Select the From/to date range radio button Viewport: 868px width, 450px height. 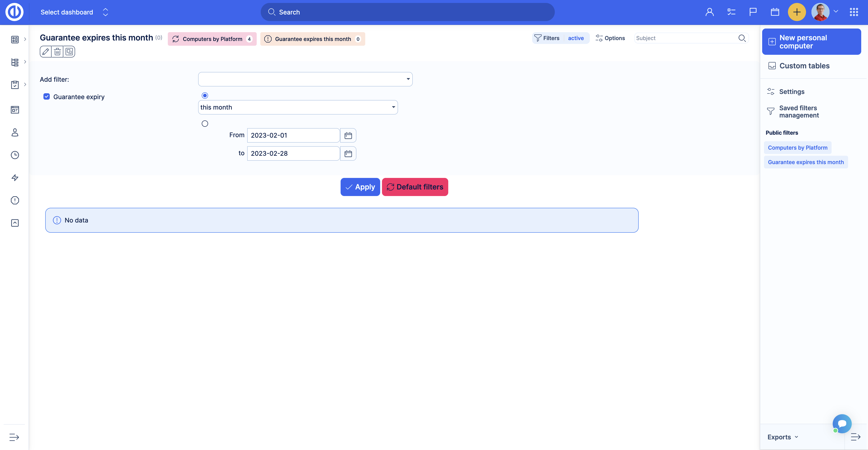click(x=205, y=123)
